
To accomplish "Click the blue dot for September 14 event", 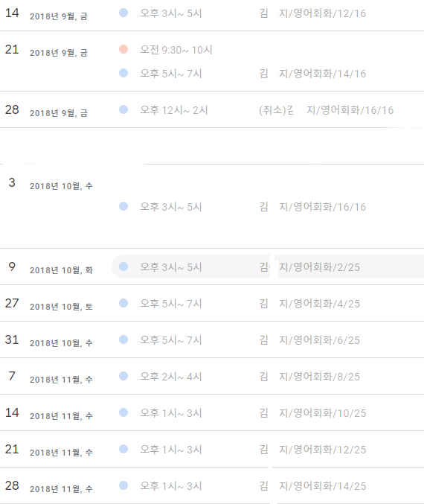I will (x=123, y=13).
